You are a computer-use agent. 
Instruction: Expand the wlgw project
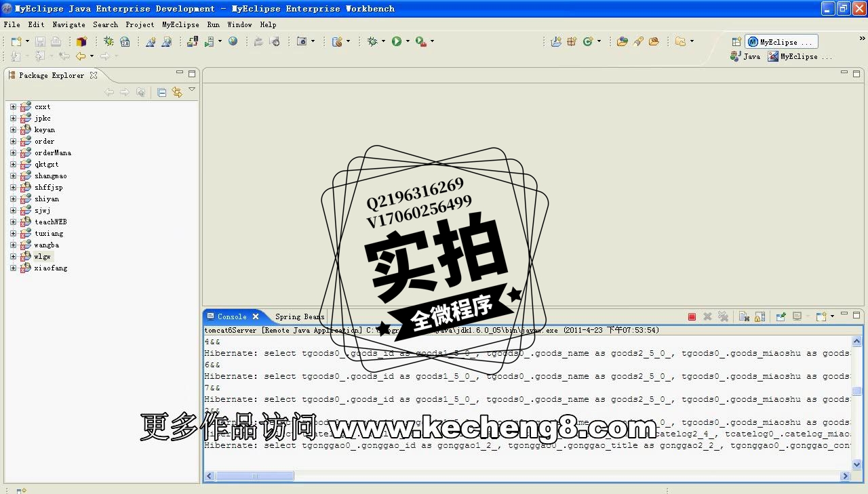13,257
